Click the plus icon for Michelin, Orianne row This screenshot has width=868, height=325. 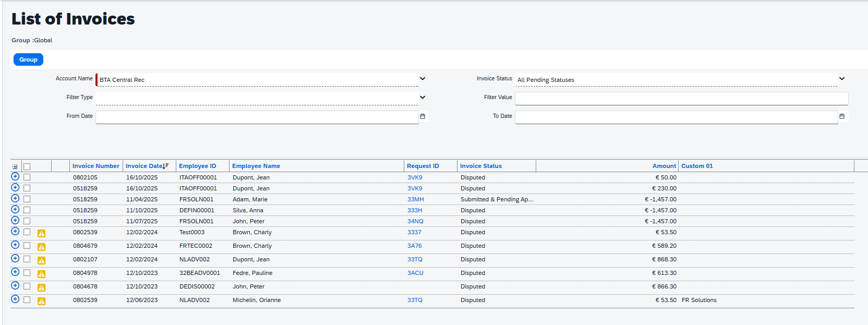tap(15, 299)
